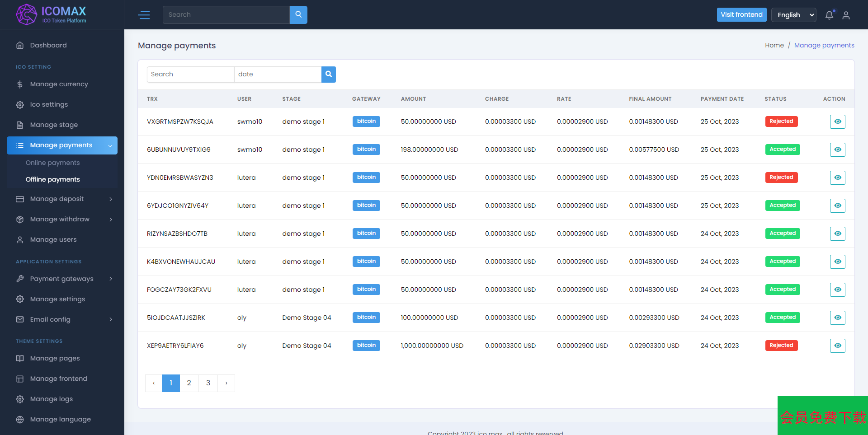Screen dimensions: 868x435
Task: Open Manage currency
Action: click(x=62, y=84)
